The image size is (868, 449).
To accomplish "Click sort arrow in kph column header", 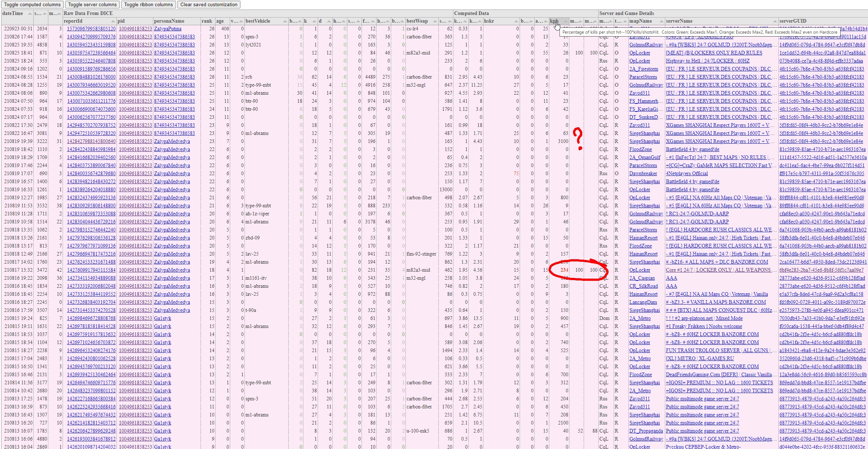I will pos(565,21).
